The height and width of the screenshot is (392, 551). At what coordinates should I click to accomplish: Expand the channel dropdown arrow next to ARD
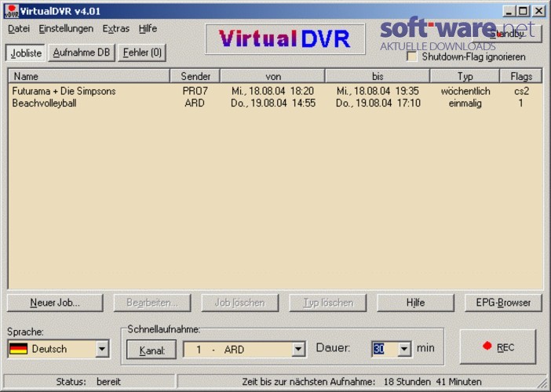coord(298,349)
